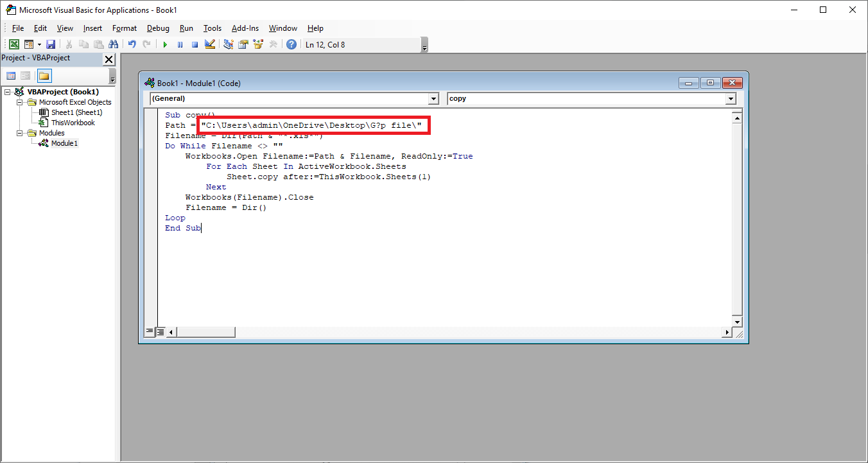Open the Tools menu
The image size is (868, 463).
tap(212, 28)
